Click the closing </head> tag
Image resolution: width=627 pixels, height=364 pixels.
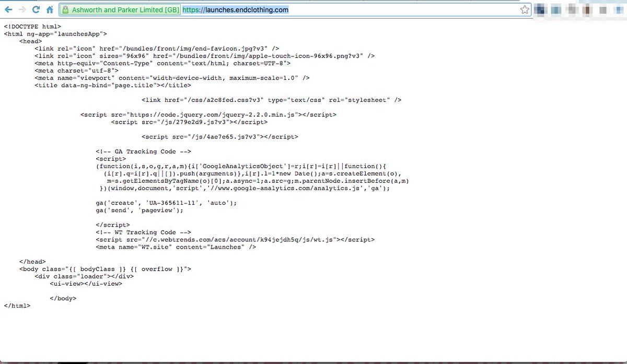point(32,262)
